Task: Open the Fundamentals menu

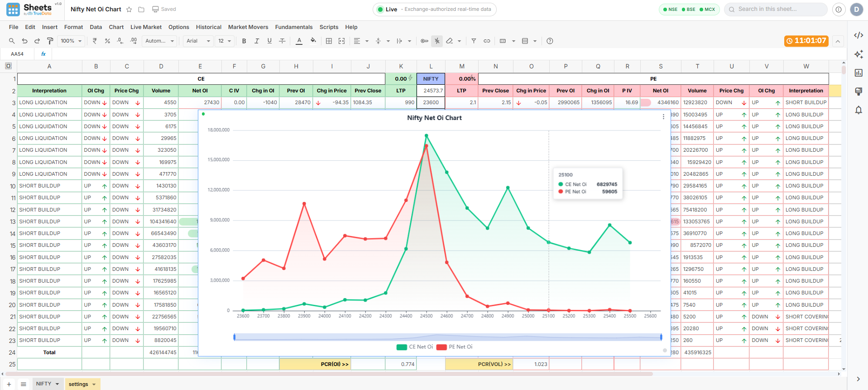Action: pos(294,27)
